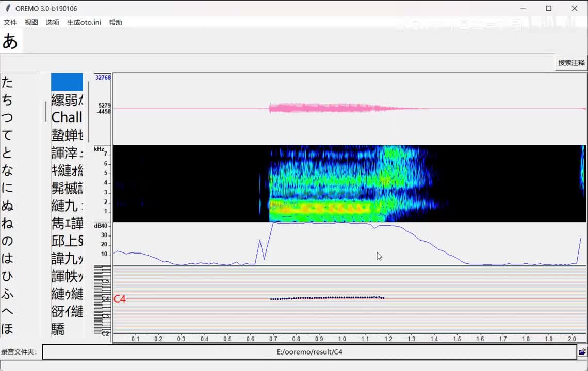588x371 pixels.
Task: Open the 生成oto.ini menu
Action: tap(84, 22)
